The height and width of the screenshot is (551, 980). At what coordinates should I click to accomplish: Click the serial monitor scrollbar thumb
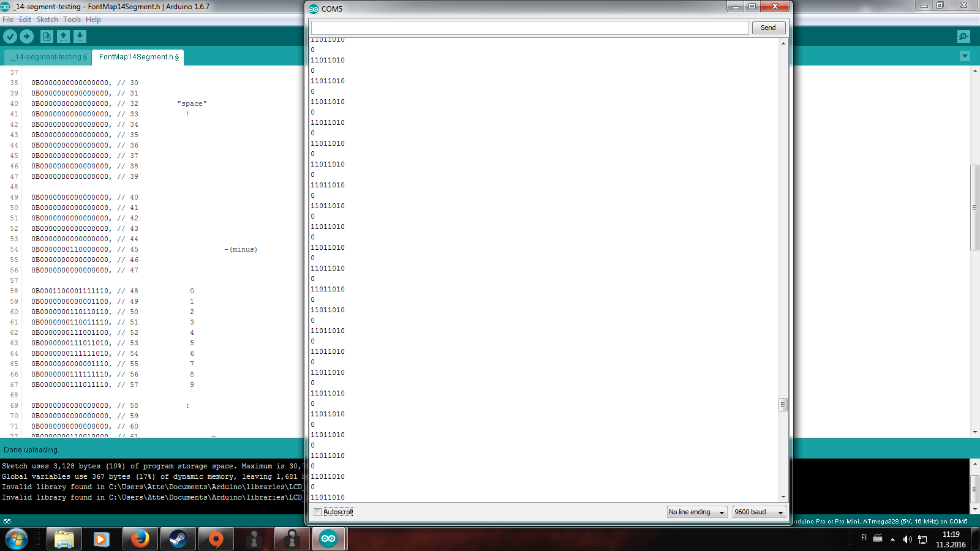pyautogui.click(x=783, y=405)
